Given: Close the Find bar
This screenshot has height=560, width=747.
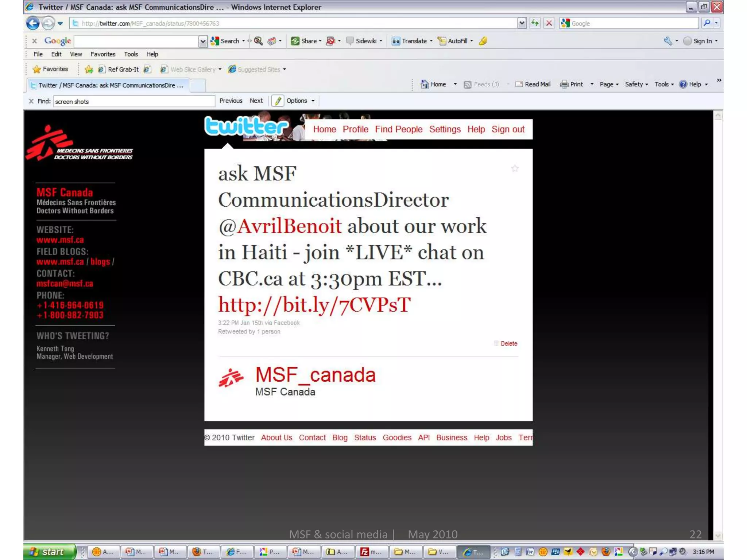Looking at the screenshot, I should pyautogui.click(x=31, y=101).
